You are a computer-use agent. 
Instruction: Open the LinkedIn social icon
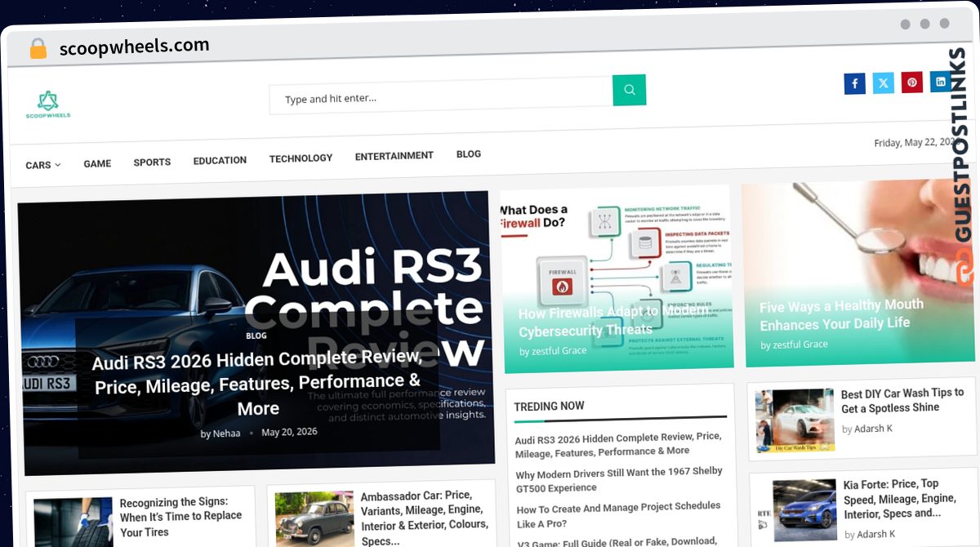pyautogui.click(x=941, y=82)
